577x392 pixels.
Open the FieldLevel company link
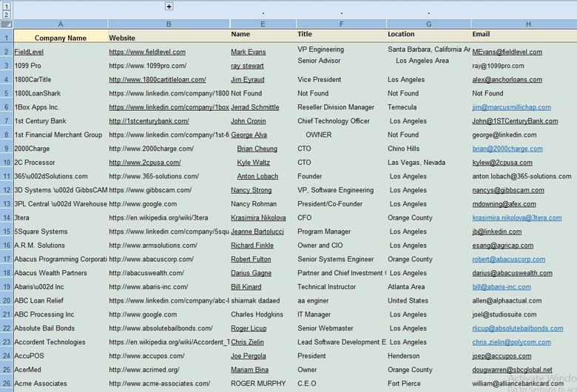29,52
